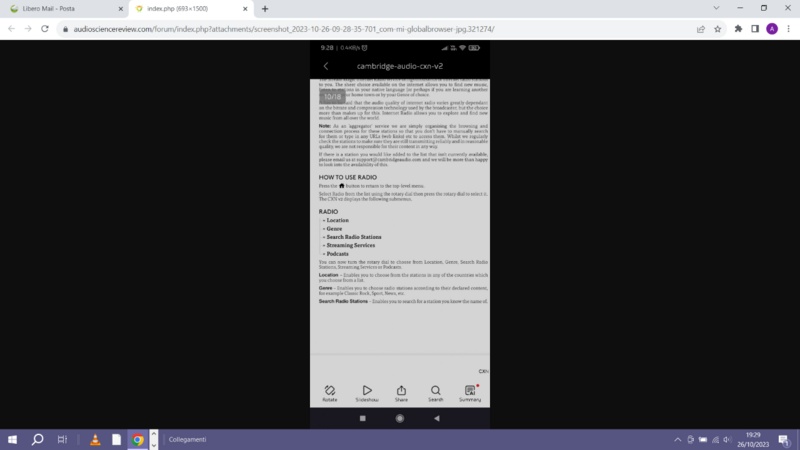800x450 pixels.
Task: Click the Chrome taskbar icon
Action: pyautogui.click(x=137, y=439)
